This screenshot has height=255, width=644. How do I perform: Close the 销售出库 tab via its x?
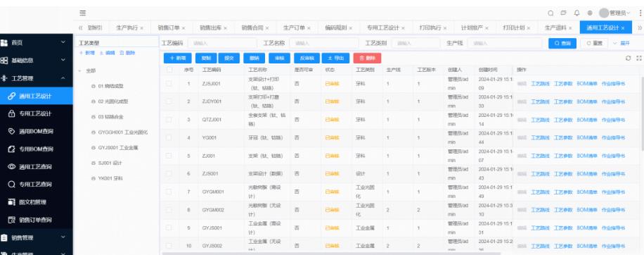[x=225, y=28]
